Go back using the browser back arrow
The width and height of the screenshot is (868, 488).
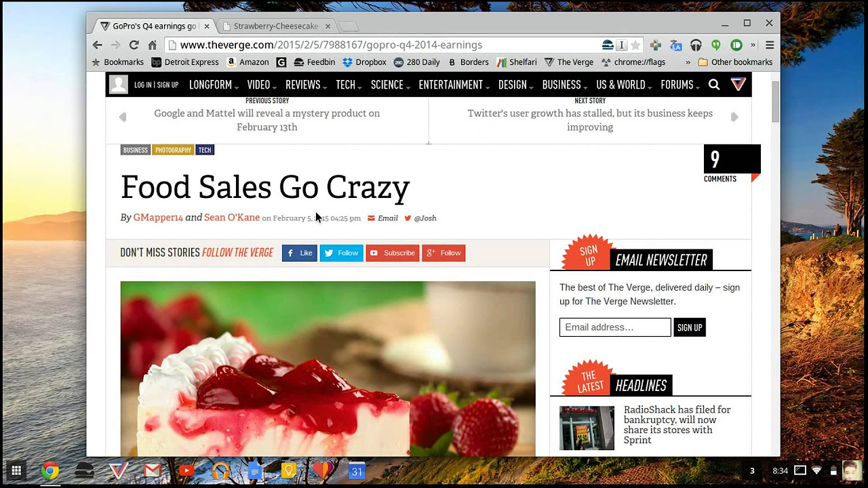point(98,45)
